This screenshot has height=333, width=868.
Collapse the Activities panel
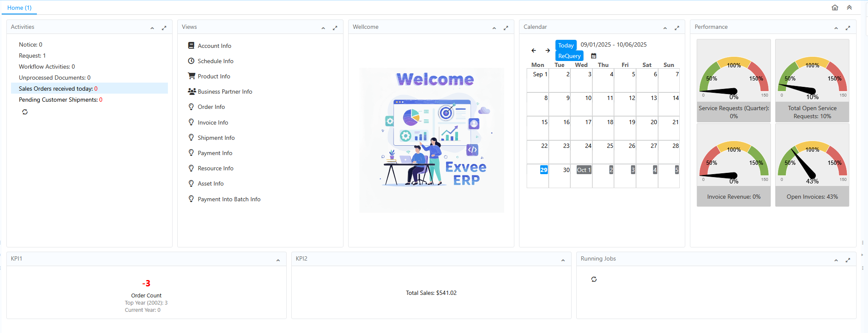point(152,28)
